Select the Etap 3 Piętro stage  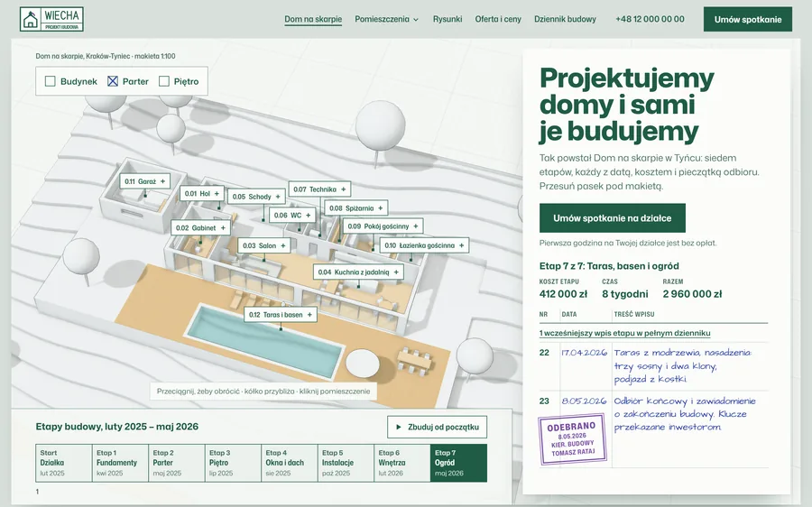233,463
